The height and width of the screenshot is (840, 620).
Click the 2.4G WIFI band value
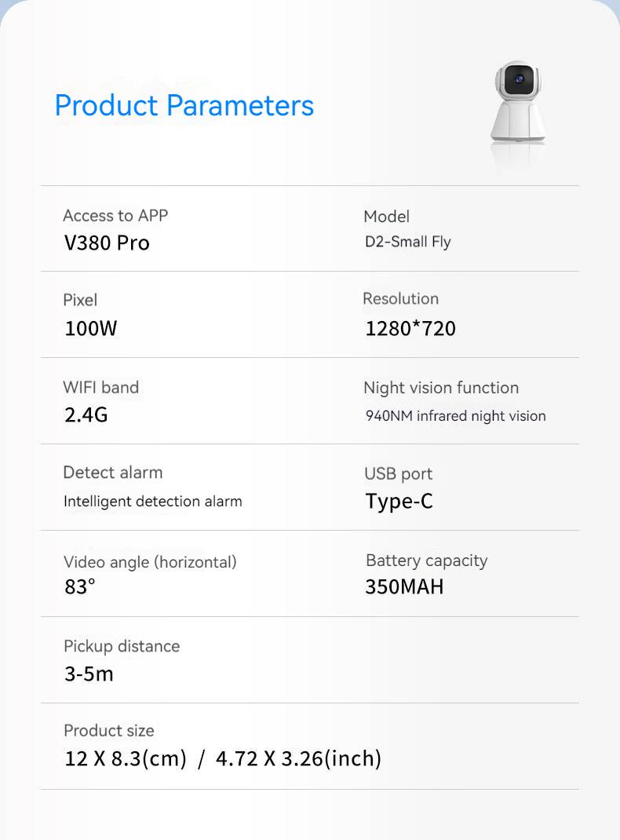click(86, 415)
